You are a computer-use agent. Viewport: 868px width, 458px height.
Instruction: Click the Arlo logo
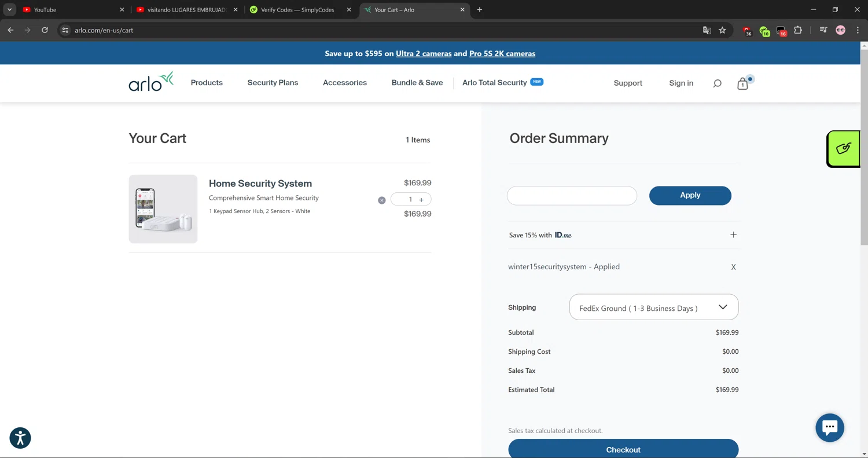(x=151, y=82)
